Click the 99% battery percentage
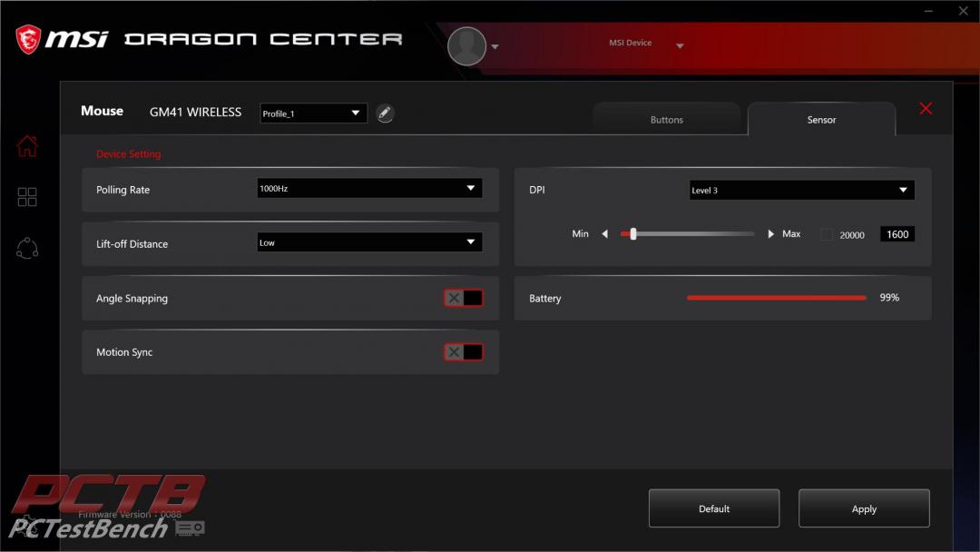The image size is (980, 552). 889,298
